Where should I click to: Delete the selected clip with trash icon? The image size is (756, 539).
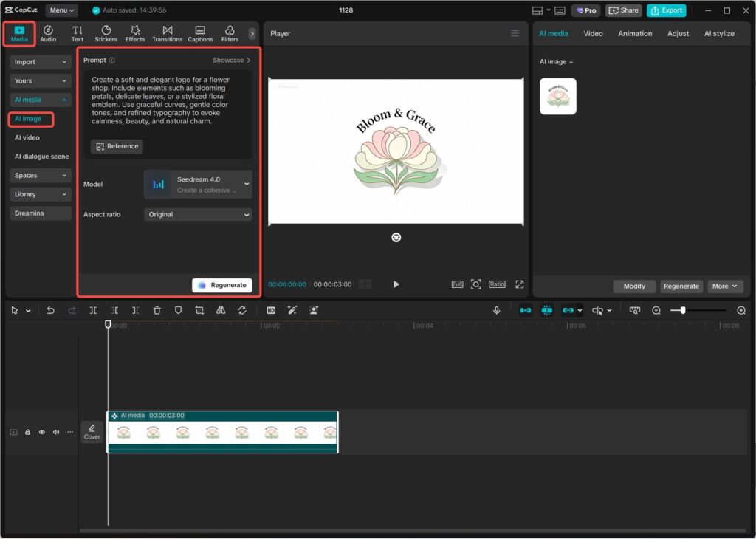pyautogui.click(x=157, y=311)
